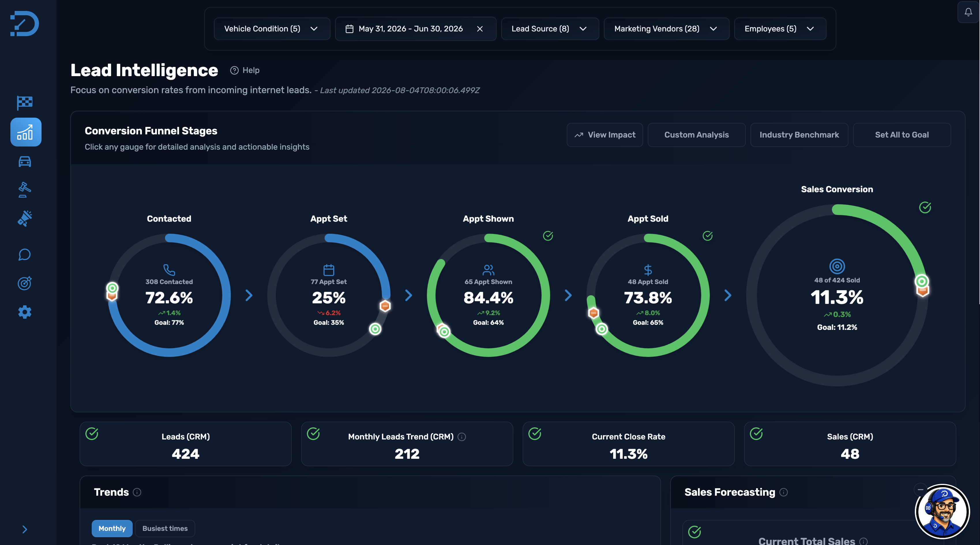The height and width of the screenshot is (545, 980).
Task: Click the Sales (CRM) 48 value
Action: point(850,454)
